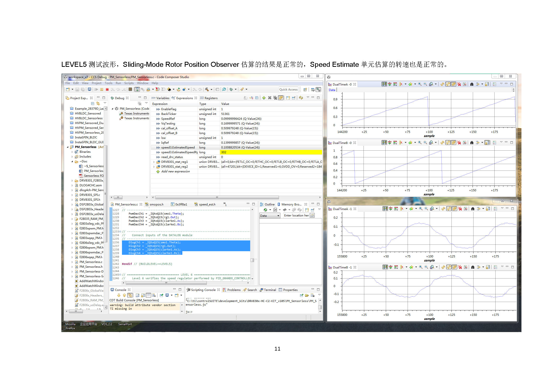Open the Scripts menu
Image resolution: width=555 pixels, height=392 pixels.
click(129, 83)
